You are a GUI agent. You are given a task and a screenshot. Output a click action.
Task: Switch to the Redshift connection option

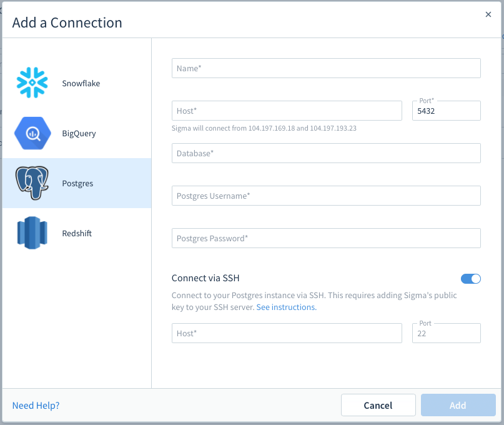tap(77, 233)
